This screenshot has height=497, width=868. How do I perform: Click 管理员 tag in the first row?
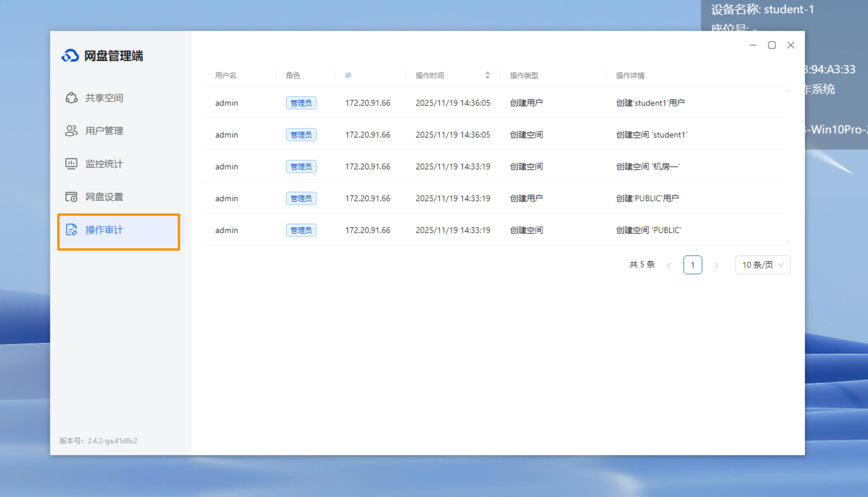[301, 103]
